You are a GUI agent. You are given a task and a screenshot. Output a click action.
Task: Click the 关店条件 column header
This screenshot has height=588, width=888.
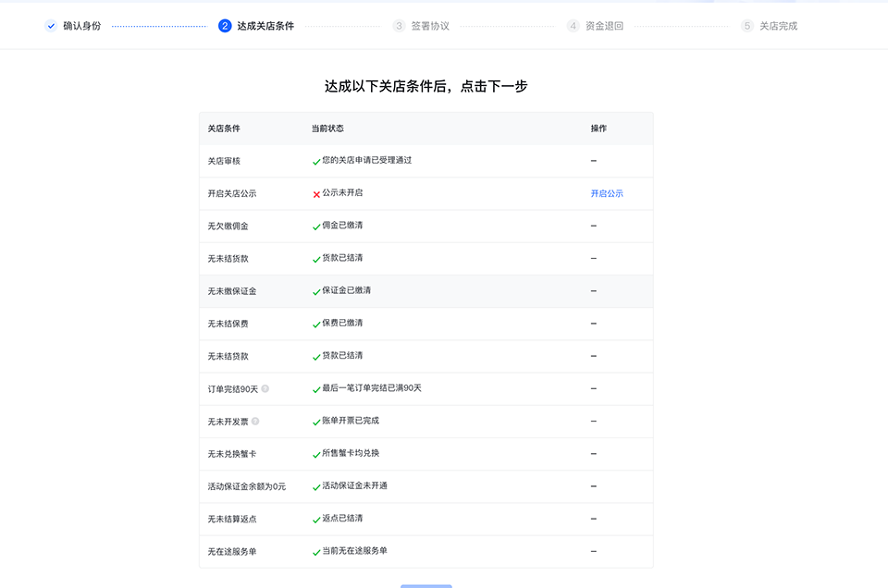pyautogui.click(x=224, y=129)
